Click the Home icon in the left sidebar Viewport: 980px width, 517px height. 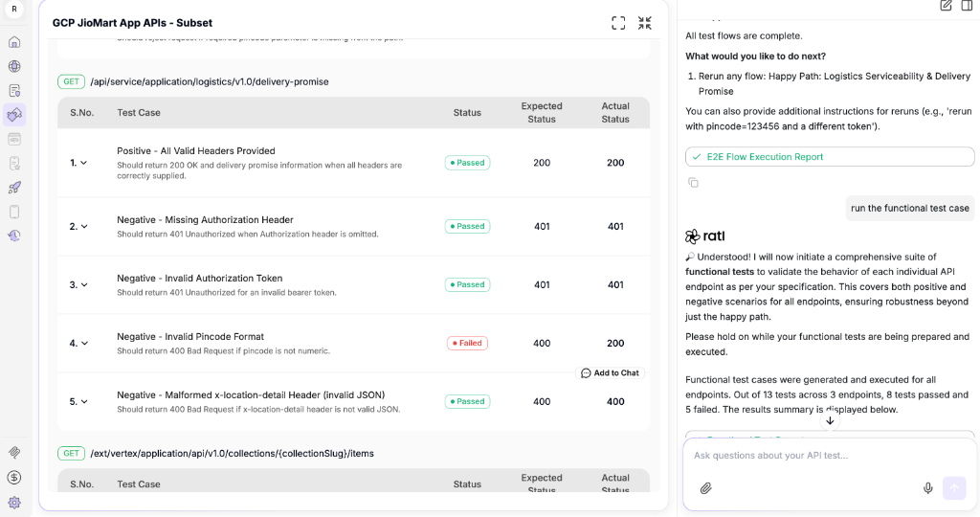pyautogui.click(x=14, y=42)
